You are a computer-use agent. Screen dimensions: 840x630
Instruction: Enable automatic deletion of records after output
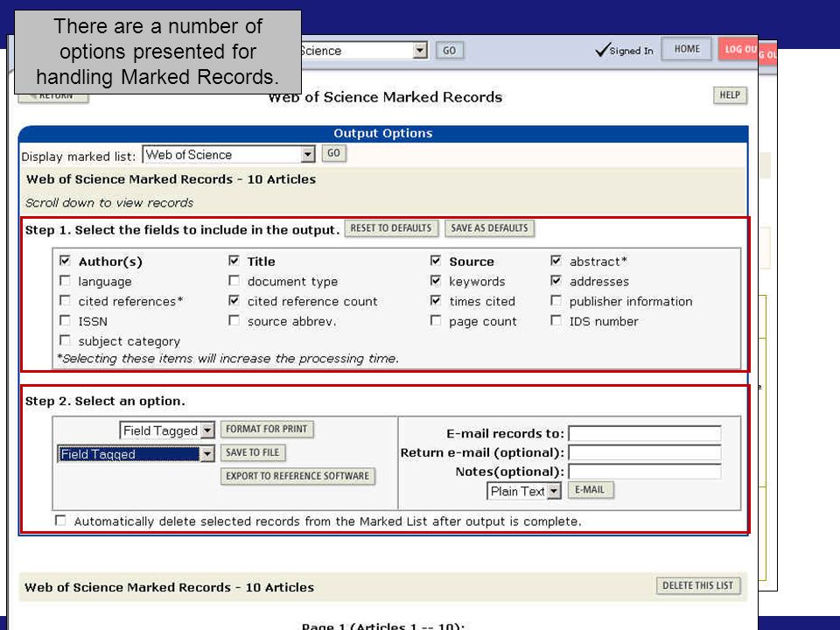pyautogui.click(x=60, y=521)
